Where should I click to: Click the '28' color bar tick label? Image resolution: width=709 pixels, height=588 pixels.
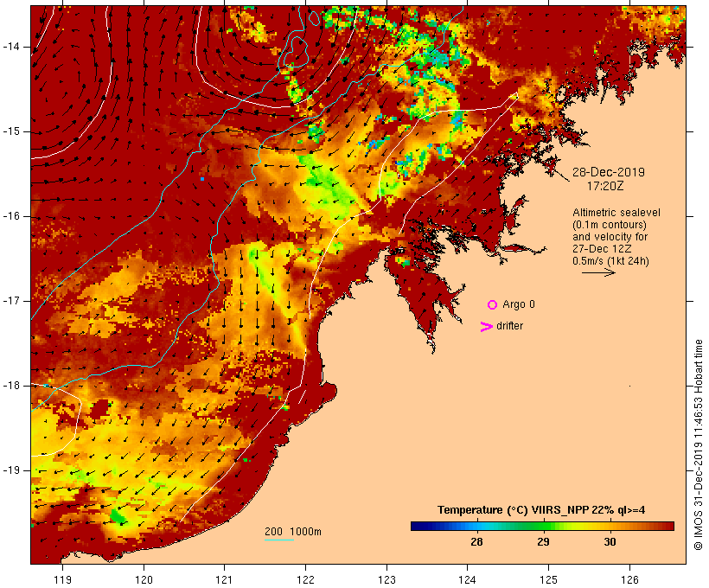click(x=476, y=542)
